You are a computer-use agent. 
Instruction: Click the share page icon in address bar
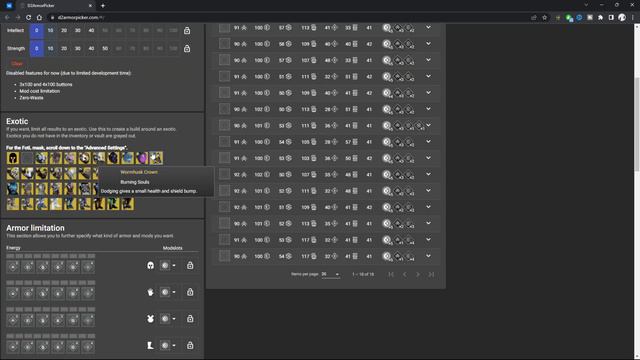click(x=533, y=18)
